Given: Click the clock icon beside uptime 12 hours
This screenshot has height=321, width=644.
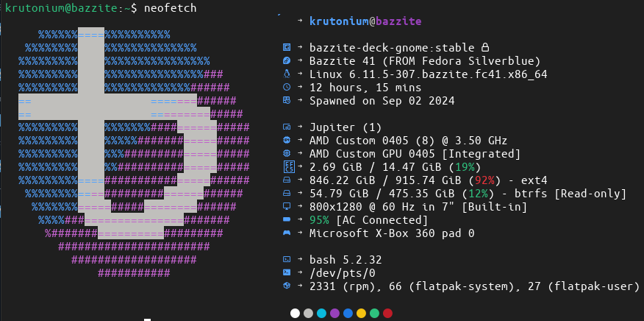Looking at the screenshot, I should [x=287, y=88].
